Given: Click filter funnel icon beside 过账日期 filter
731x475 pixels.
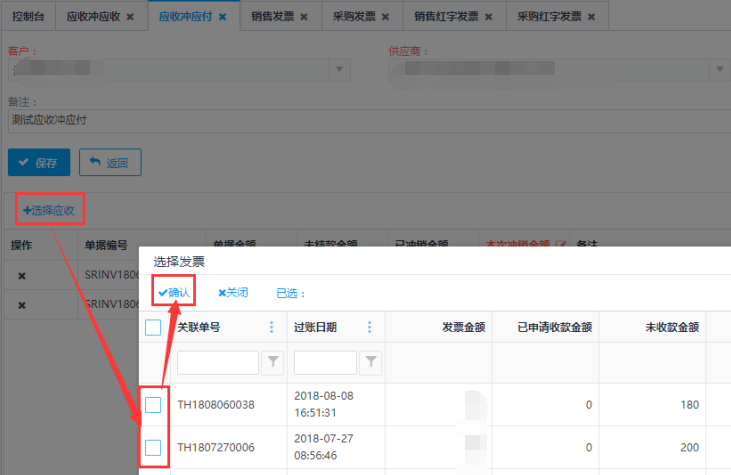Looking at the screenshot, I should [x=370, y=363].
